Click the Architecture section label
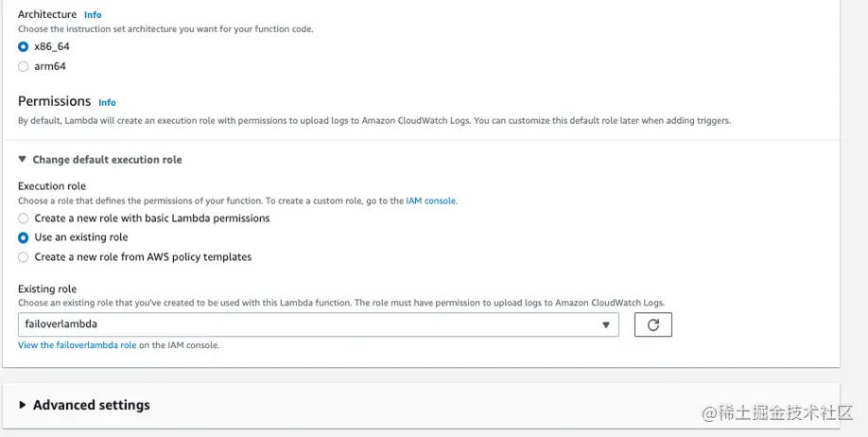Image resolution: width=868 pixels, height=437 pixels. click(47, 14)
